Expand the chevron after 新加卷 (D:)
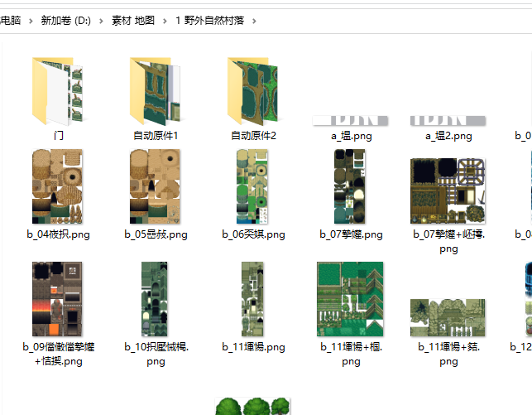532x415 pixels. (x=101, y=21)
